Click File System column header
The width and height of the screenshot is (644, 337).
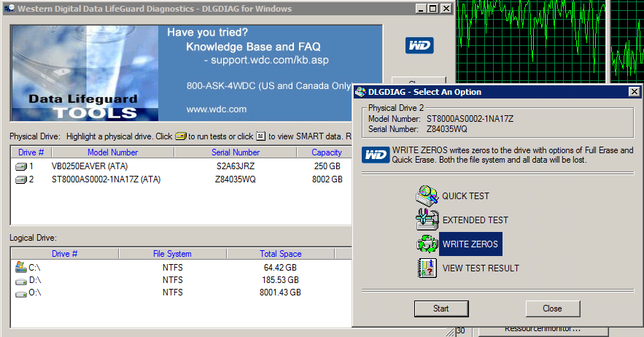pyautogui.click(x=172, y=254)
